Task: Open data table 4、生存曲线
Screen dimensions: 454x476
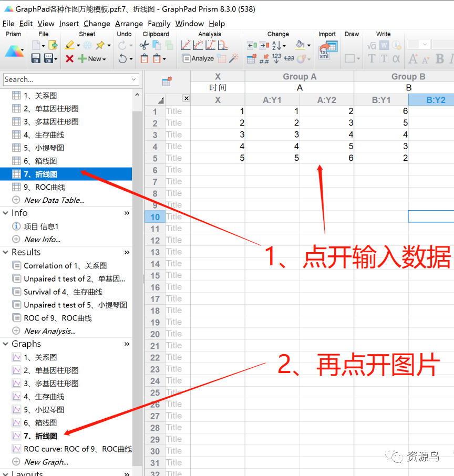Action: coord(44,135)
